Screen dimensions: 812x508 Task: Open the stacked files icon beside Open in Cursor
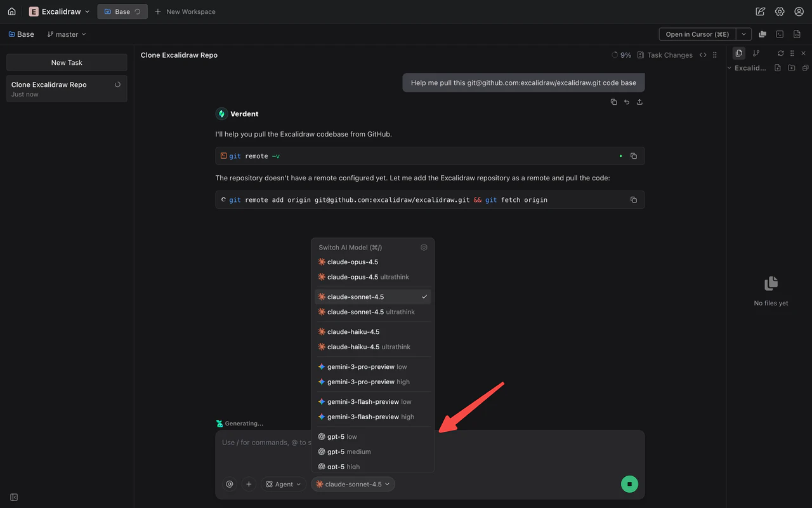[763, 34]
